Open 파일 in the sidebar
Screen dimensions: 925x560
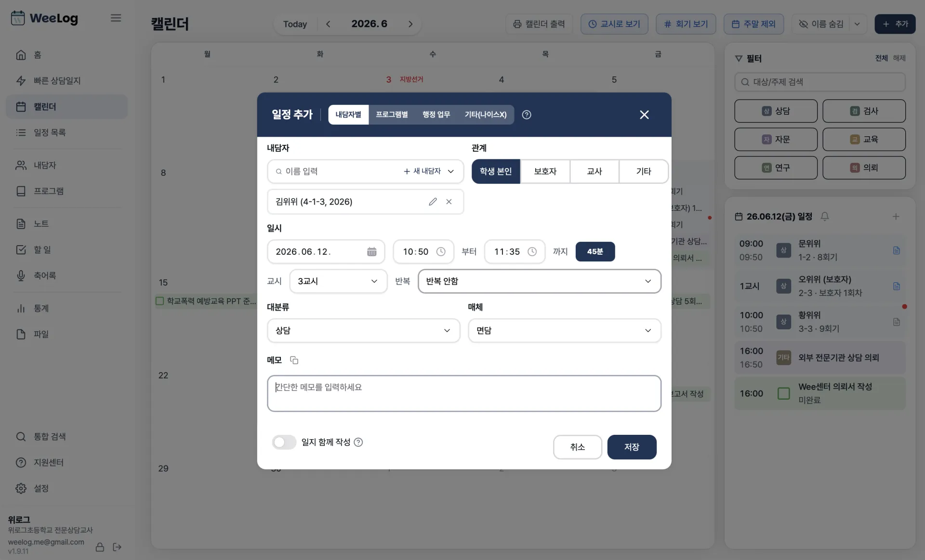[66, 334]
